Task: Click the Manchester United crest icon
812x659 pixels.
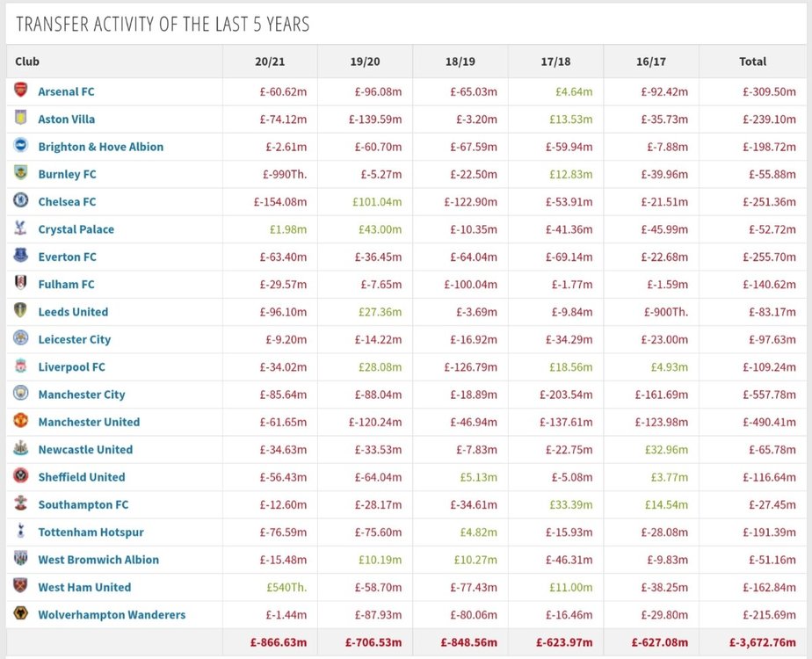Action: click(x=21, y=420)
